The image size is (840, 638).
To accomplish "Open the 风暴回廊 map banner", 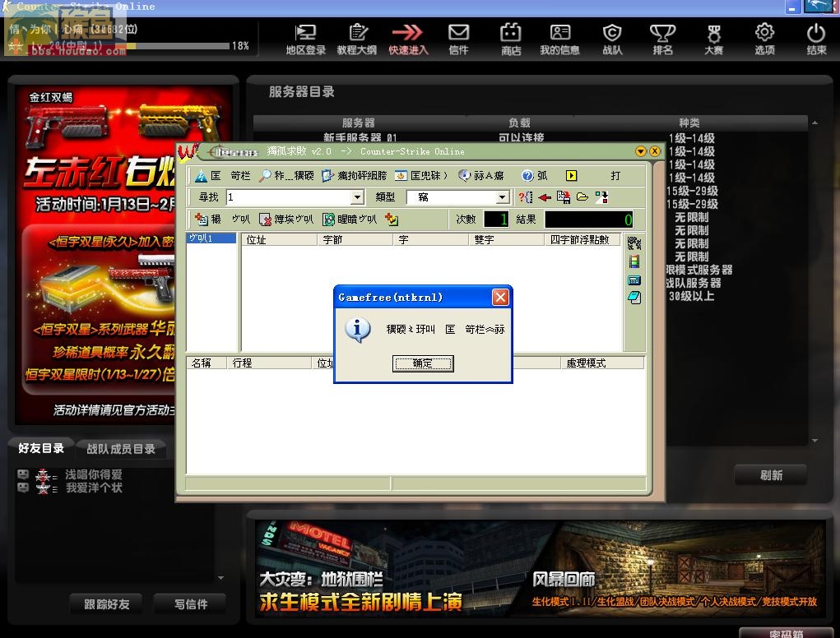I will [x=676, y=568].
